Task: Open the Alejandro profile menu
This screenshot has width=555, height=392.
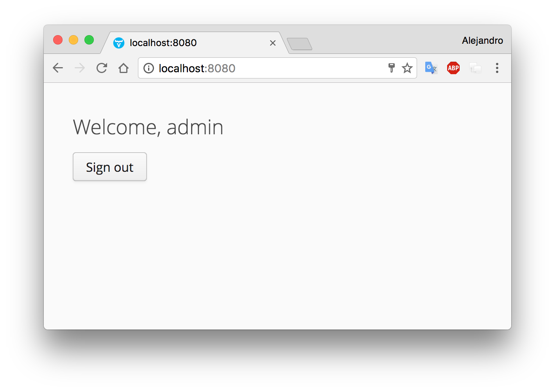Action: 482,41
